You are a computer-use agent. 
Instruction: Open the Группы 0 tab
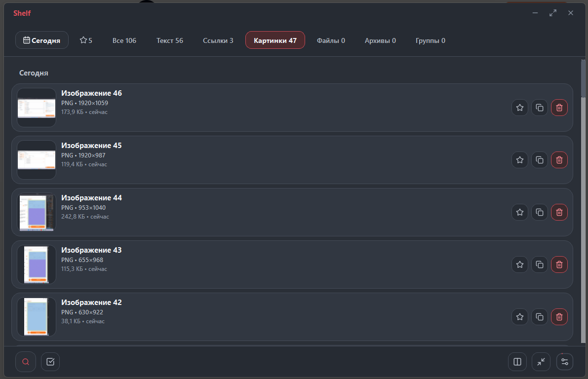pos(431,40)
